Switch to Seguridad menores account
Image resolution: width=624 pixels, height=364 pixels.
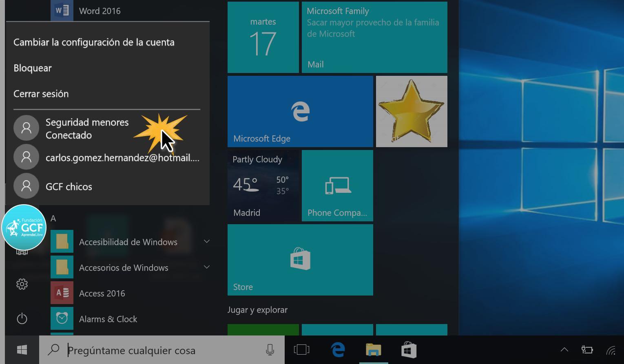point(108,128)
